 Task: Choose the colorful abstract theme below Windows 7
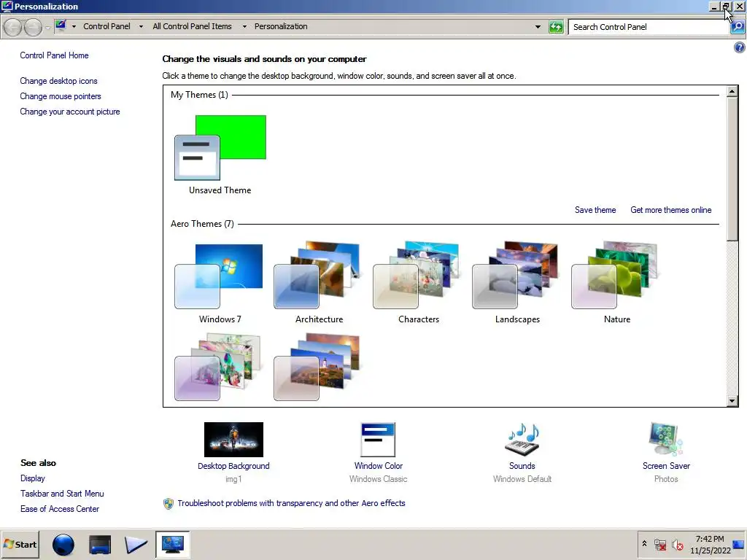(x=217, y=367)
